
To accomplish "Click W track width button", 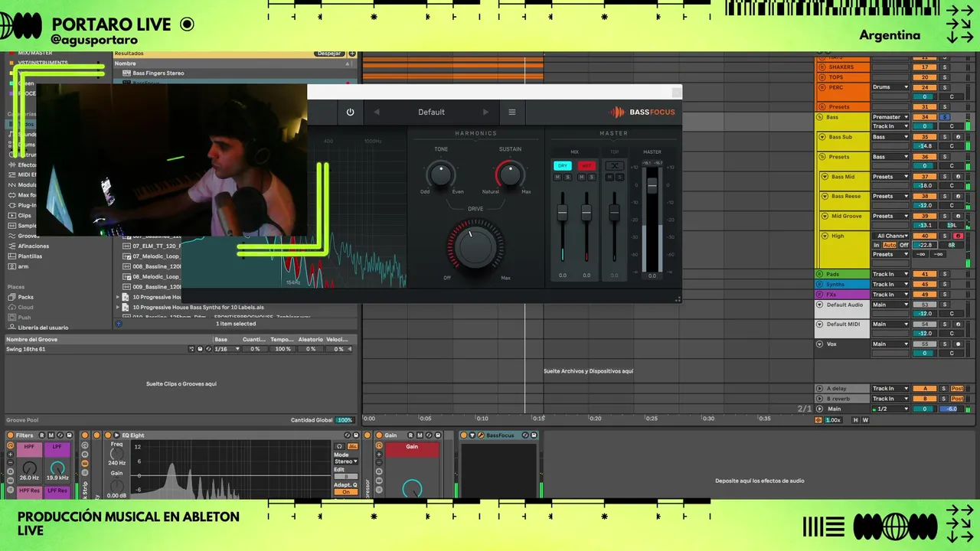I will (x=866, y=420).
